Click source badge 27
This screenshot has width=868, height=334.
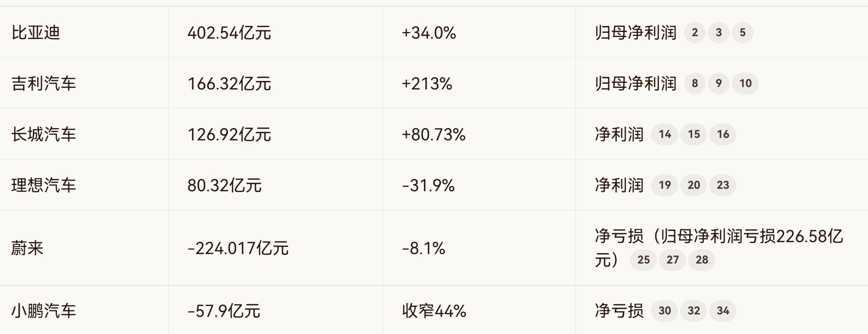[x=673, y=260]
